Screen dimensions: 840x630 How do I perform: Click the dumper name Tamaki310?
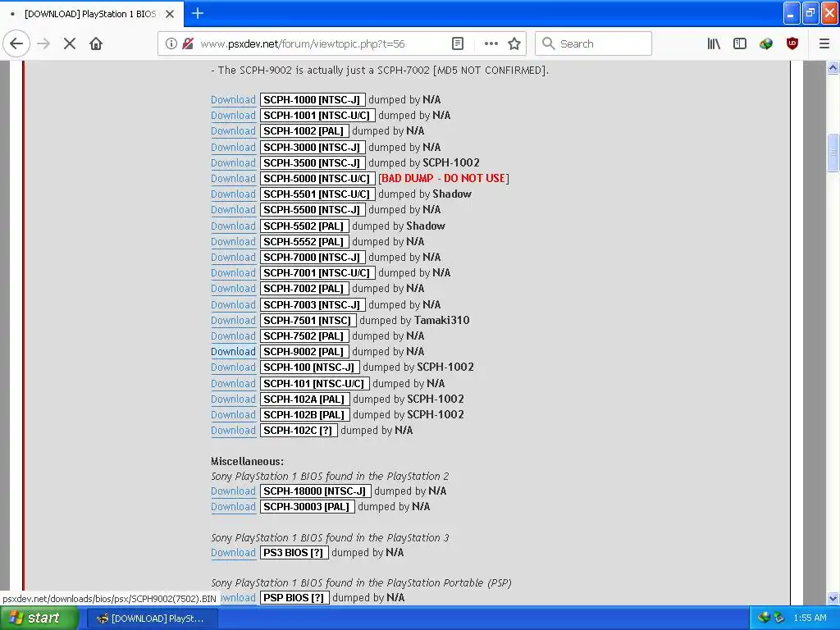(x=442, y=321)
